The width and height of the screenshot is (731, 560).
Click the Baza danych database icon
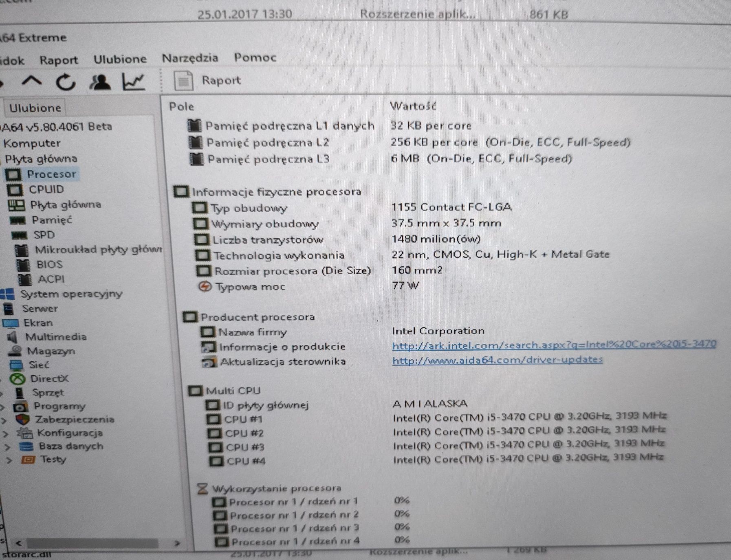[26, 446]
